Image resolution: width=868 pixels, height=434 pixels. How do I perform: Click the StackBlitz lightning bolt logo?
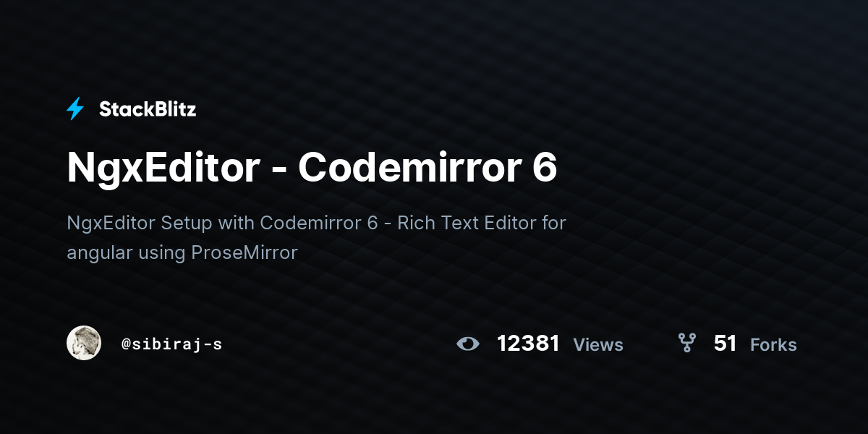point(75,109)
